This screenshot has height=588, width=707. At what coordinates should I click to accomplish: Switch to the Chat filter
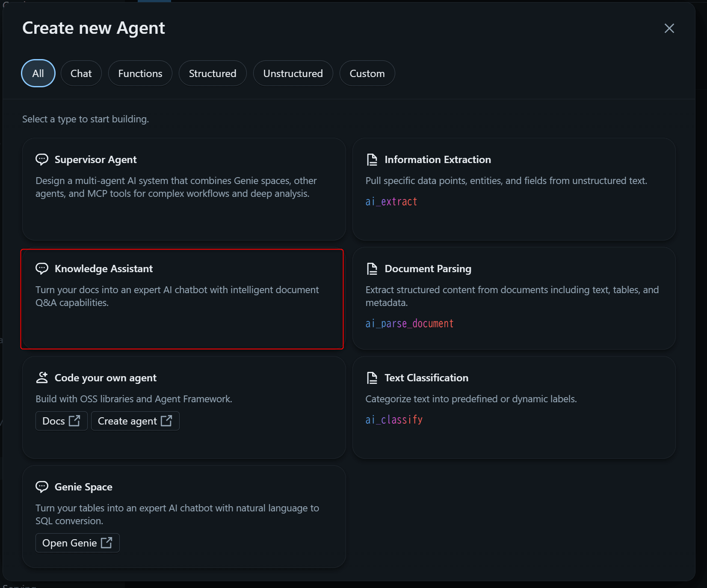click(81, 74)
